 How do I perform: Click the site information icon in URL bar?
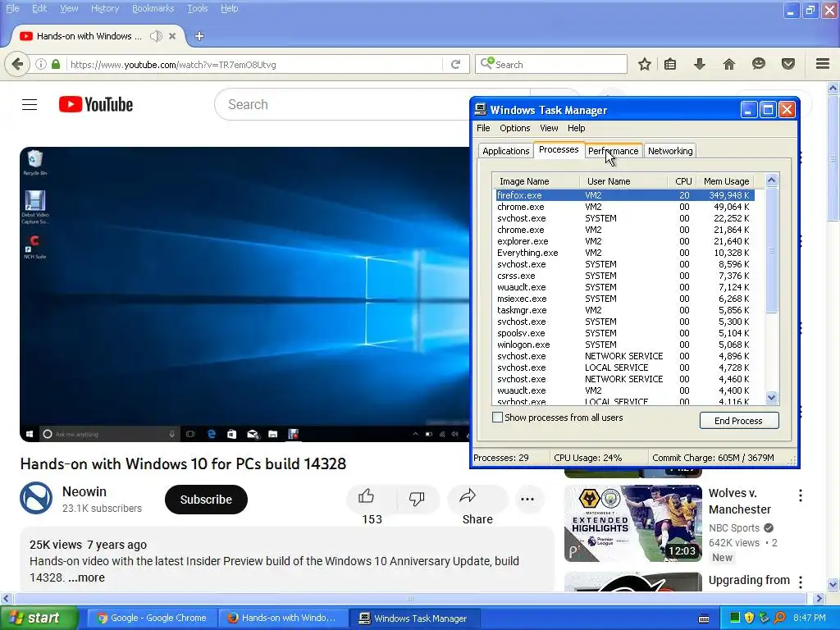pyautogui.click(x=41, y=64)
